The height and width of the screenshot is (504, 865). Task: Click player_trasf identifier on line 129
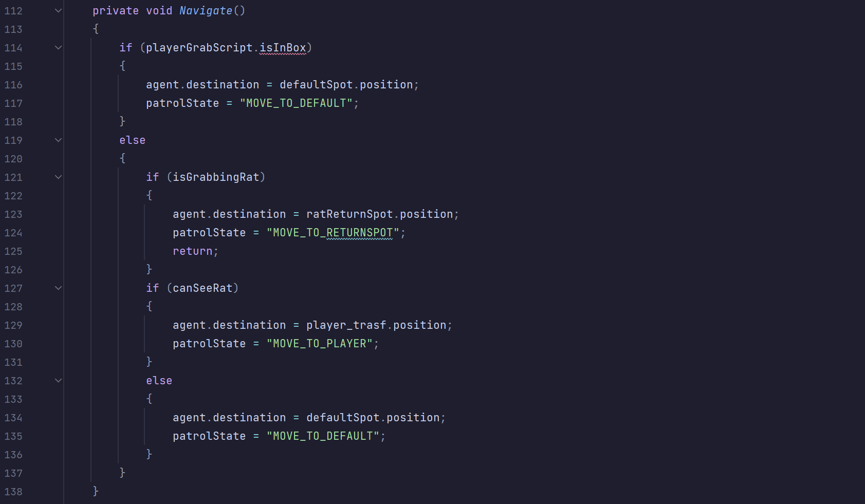(346, 325)
